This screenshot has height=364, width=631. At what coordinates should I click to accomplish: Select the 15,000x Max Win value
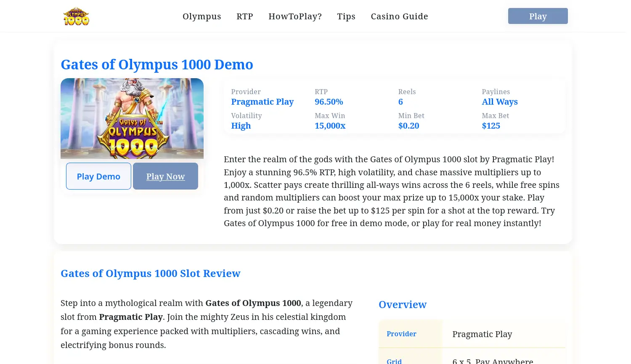pos(330,126)
